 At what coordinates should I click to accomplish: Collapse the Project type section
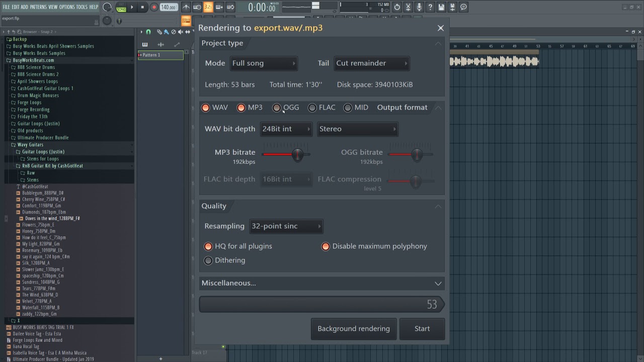[x=438, y=43]
